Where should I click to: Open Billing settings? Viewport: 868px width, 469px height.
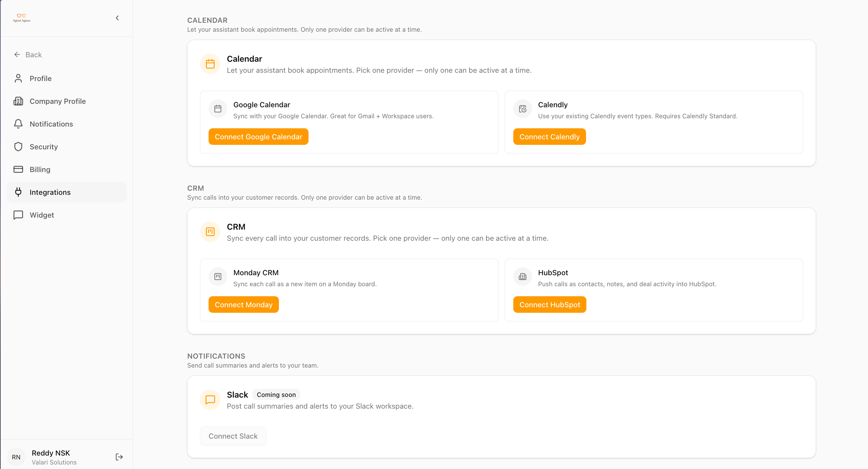[67, 169]
